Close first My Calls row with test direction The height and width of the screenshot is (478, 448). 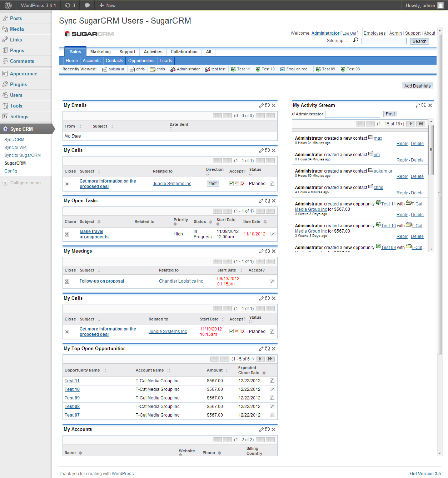(67, 184)
